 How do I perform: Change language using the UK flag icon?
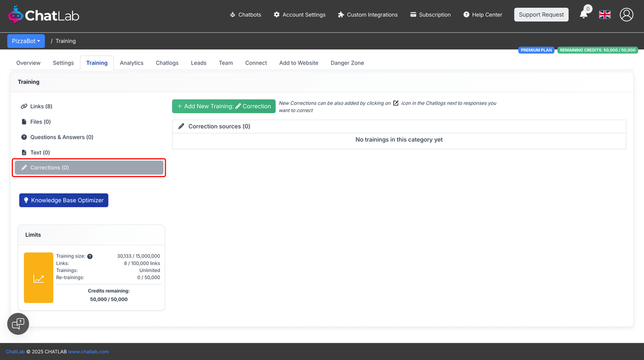pos(604,14)
